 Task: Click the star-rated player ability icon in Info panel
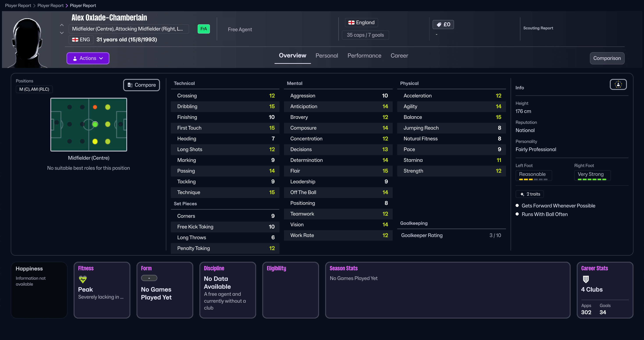point(618,84)
